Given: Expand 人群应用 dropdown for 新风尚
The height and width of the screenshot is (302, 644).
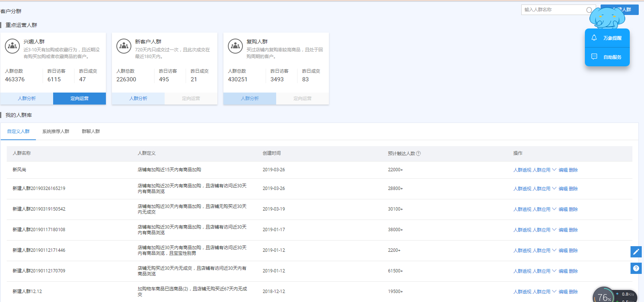Looking at the screenshot, I should point(544,170).
